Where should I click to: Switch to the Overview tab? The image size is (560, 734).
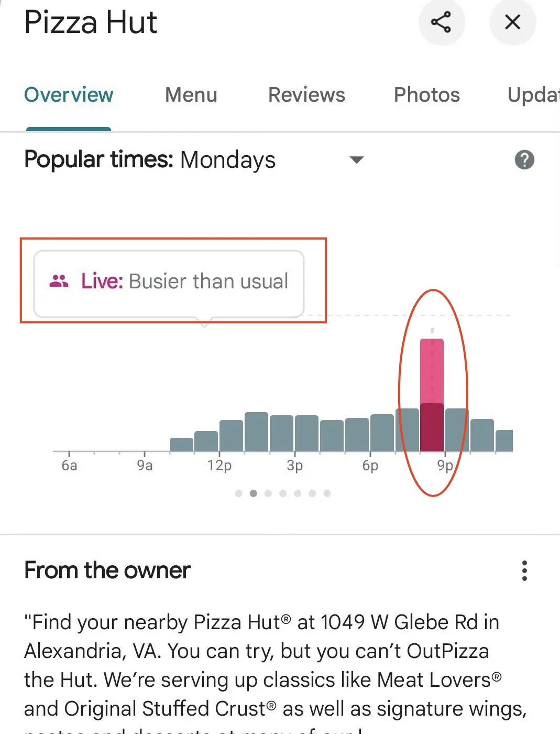(x=69, y=95)
